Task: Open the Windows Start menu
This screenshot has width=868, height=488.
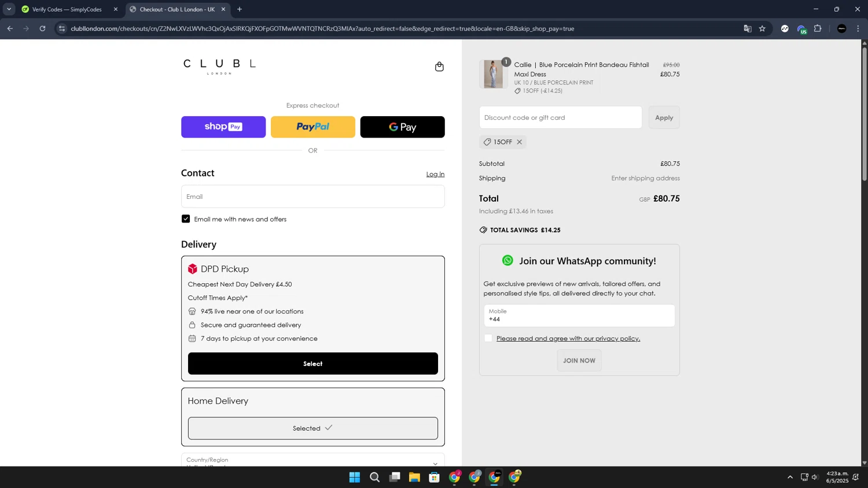Action: pos(355,478)
